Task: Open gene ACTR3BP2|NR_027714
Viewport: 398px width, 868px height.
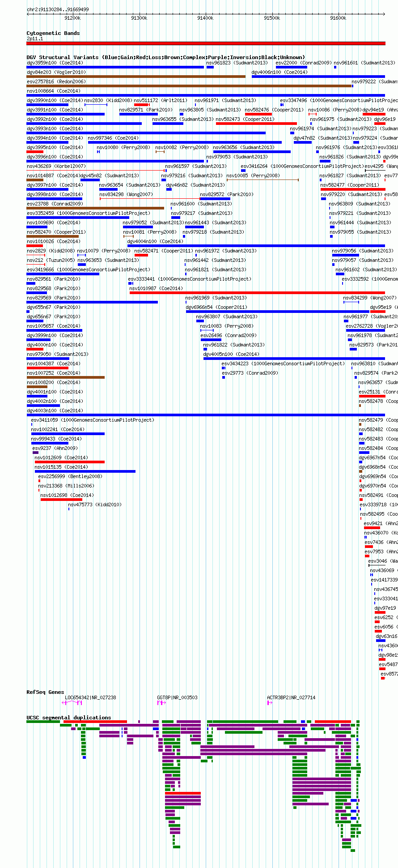Action: click(x=291, y=697)
